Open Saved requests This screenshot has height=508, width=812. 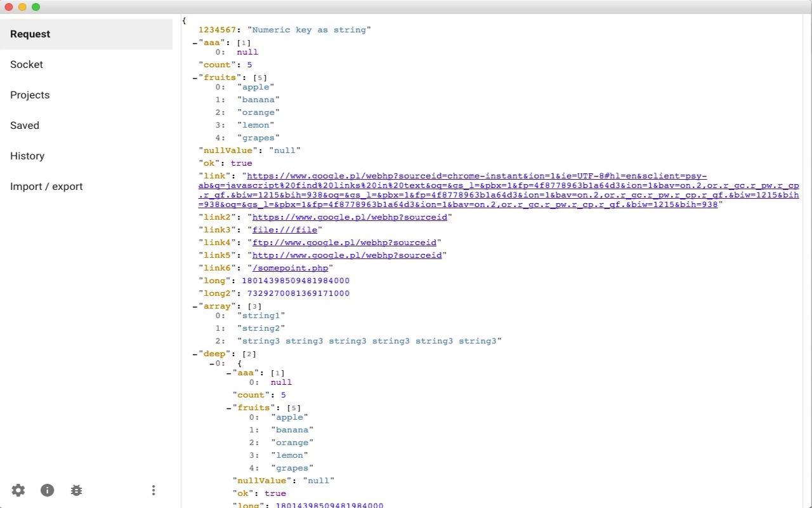(86, 126)
